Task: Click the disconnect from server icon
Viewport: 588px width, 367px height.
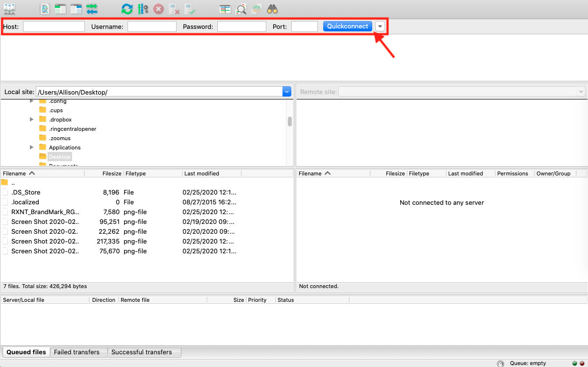Action: point(174,9)
